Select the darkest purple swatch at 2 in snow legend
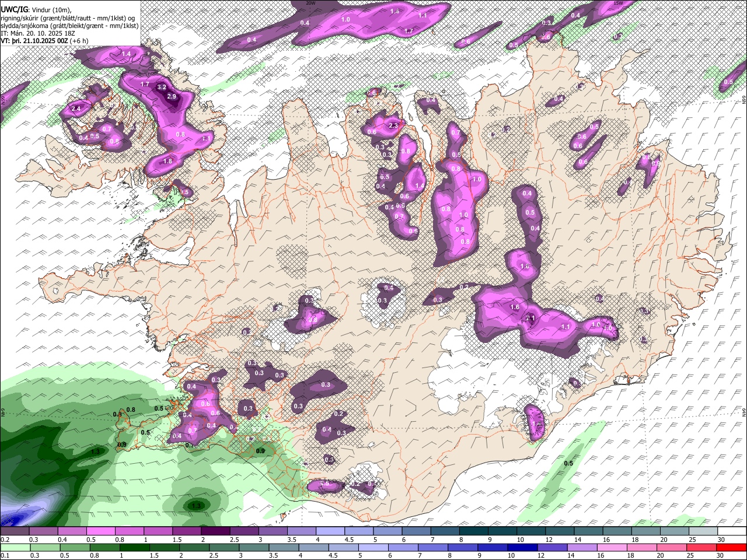Image resolution: width=747 pixels, height=560 pixels. [x=215, y=531]
